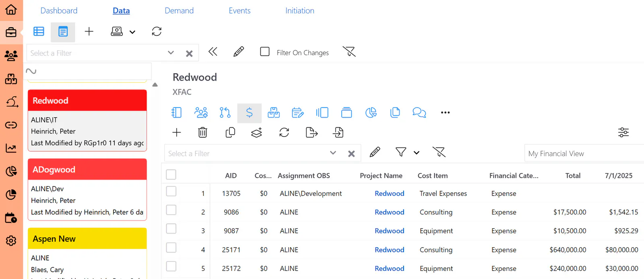Image resolution: width=644 pixels, height=279 pixels.
Task: Open the grid Select a Filter dropdown
Action: pyautogui.click(x=333, y=153)
